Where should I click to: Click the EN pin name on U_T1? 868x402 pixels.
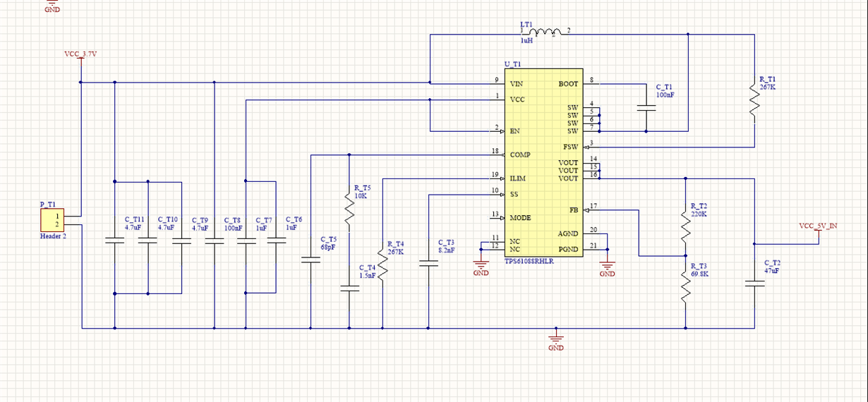(514, 131)
